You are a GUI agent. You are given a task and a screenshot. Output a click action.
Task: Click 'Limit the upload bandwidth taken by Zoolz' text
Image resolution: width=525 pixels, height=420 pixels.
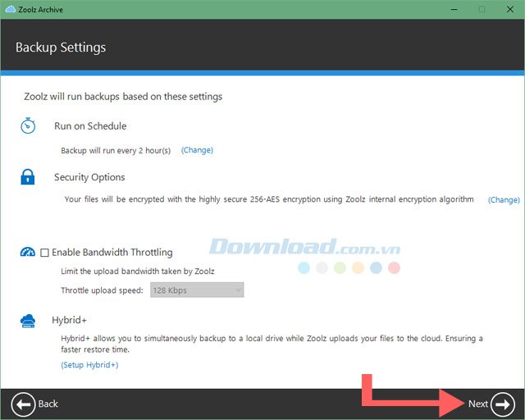point(138,271)
